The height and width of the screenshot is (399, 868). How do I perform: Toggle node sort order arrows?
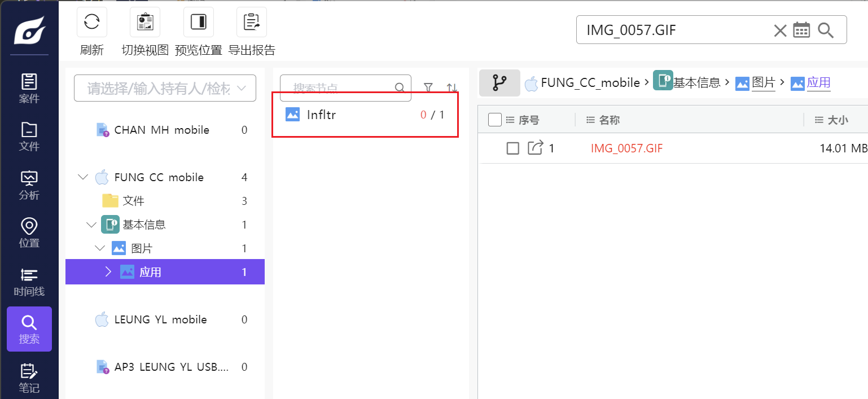tap(451, 87)
